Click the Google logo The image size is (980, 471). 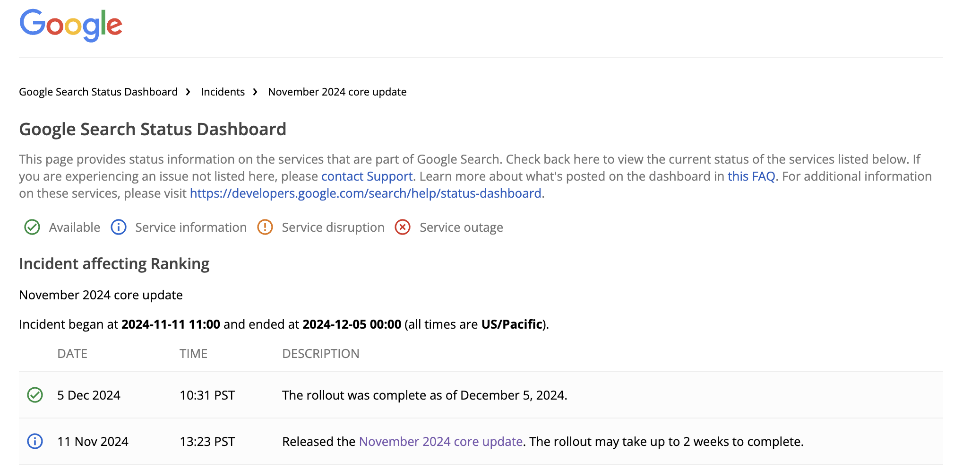[70, 26]
